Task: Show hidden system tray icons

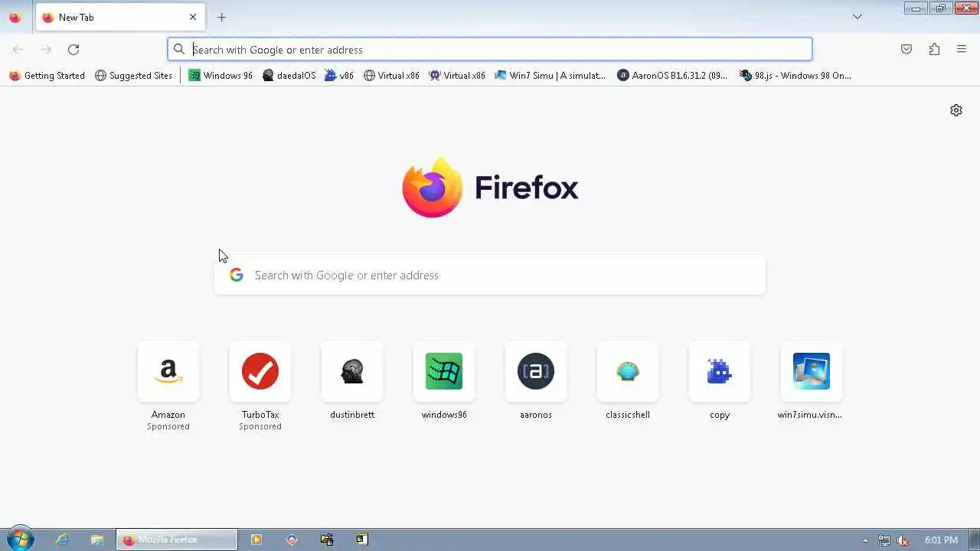Action: (866, 540)
